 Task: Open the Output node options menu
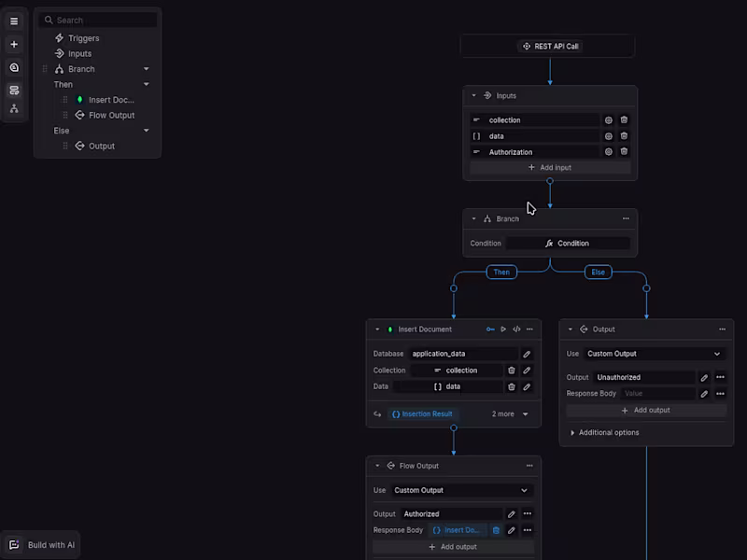[x=721, y=329]
